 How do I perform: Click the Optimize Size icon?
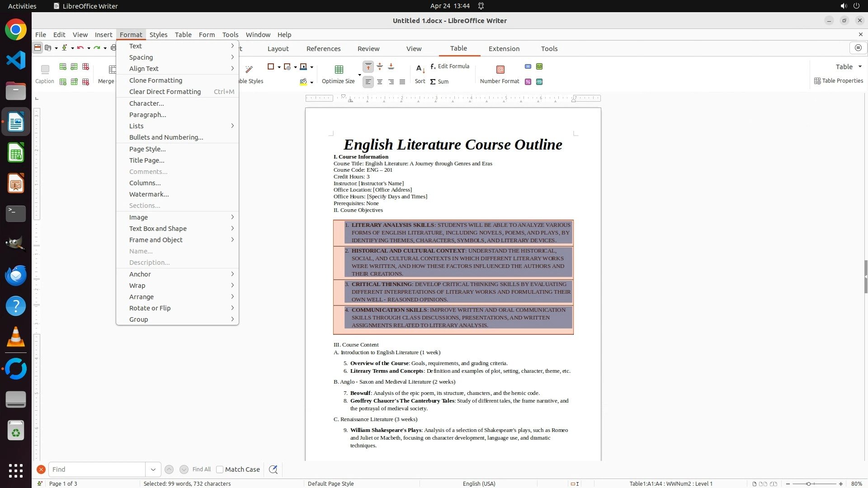[339, 69]
